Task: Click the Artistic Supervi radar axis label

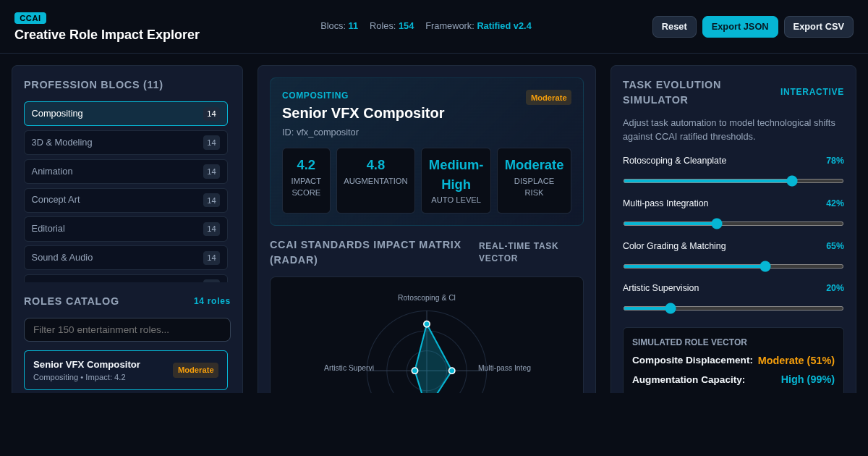Action: pos(349,368)
